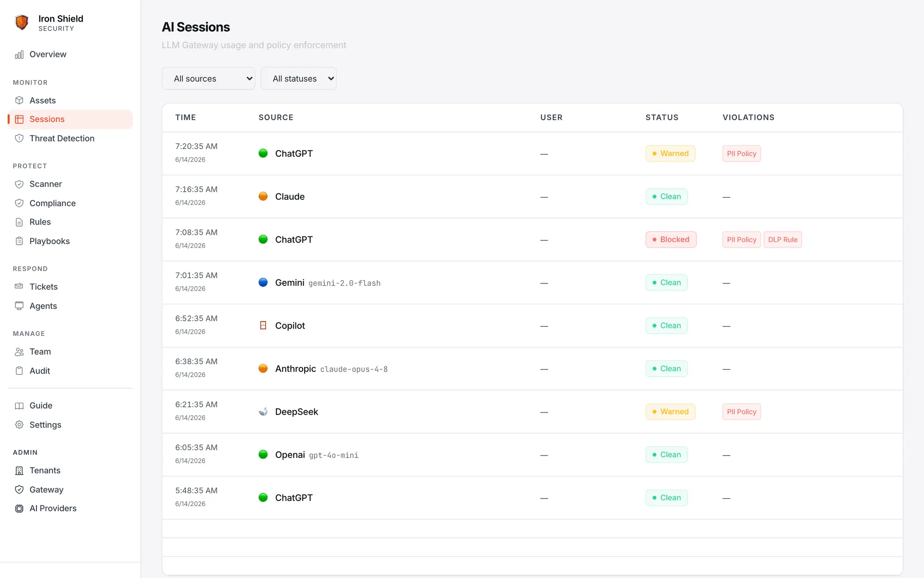Open the All sources filter dropdown
The image size is (924, 578).
coord(208,79)
